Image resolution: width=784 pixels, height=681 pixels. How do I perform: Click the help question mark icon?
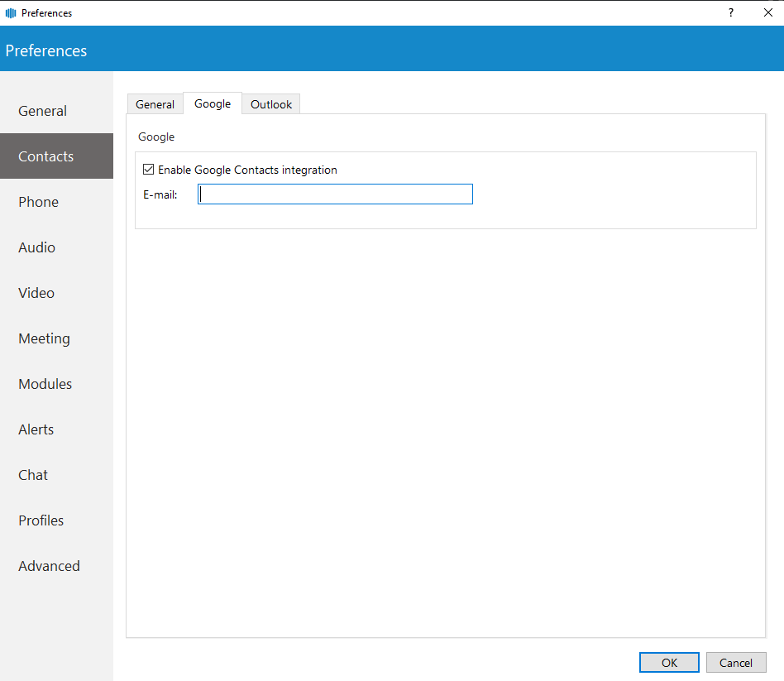coord(730,12)
